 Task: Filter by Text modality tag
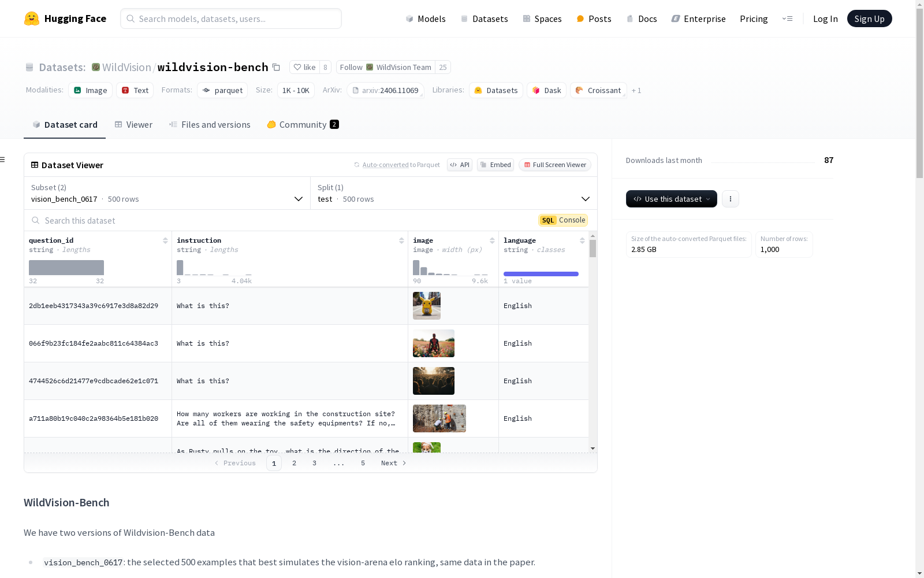[x=135, y=90]
